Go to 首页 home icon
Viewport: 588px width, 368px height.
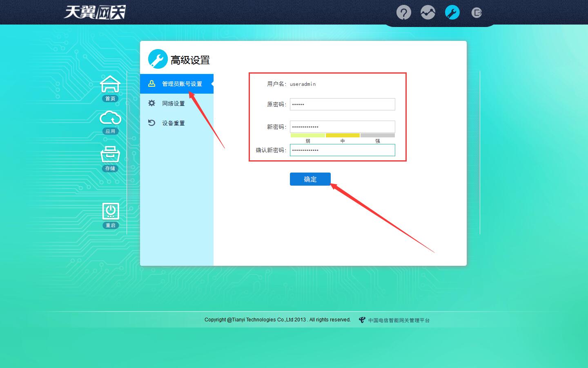pyautogui.click(x=110, y=89)
